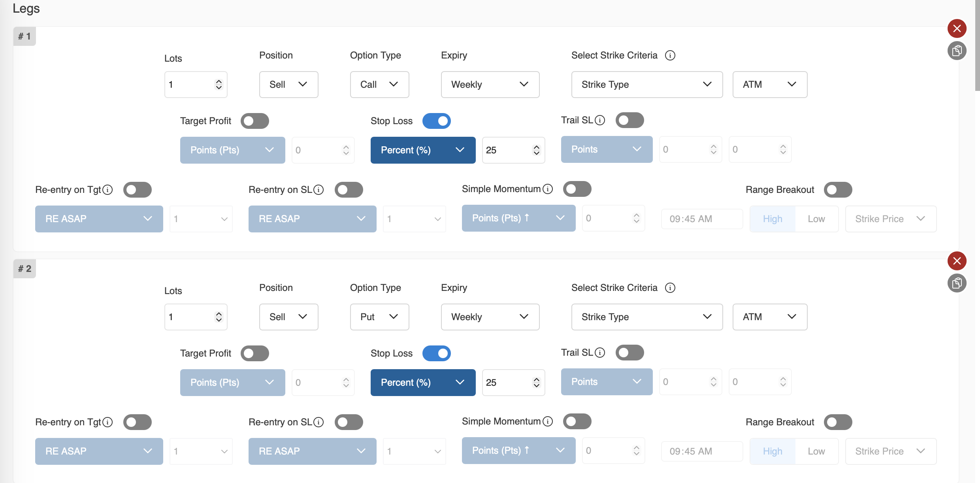Delete leg #2 with red X icon

[957, 261]
